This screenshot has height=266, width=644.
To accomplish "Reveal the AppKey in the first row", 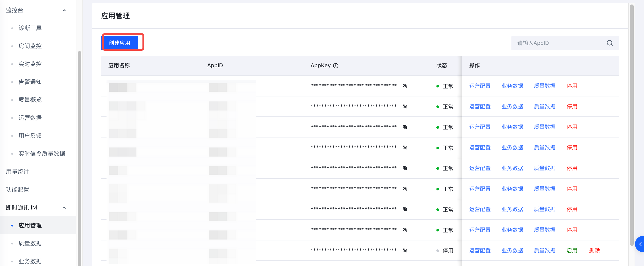I will coord(405,86).
